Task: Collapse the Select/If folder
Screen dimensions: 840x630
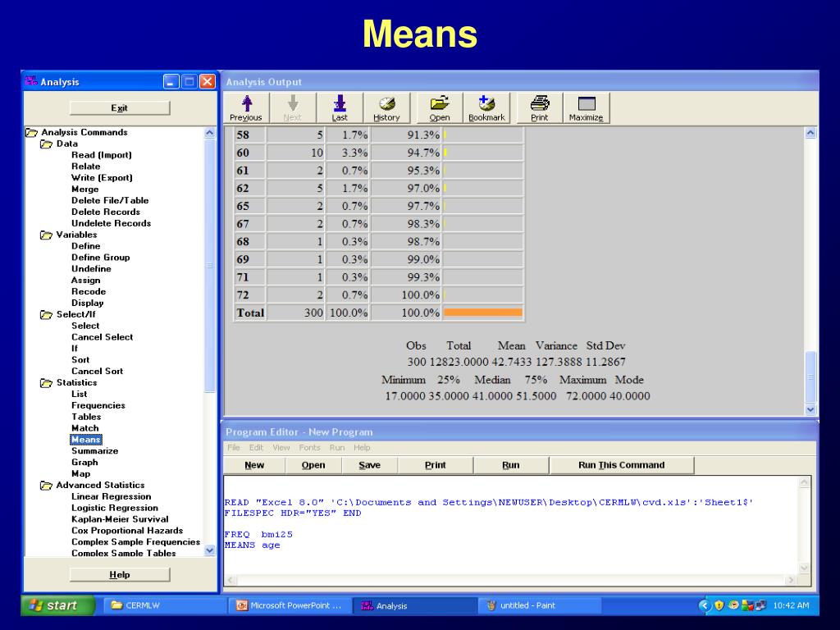Action: pos(47,314)
